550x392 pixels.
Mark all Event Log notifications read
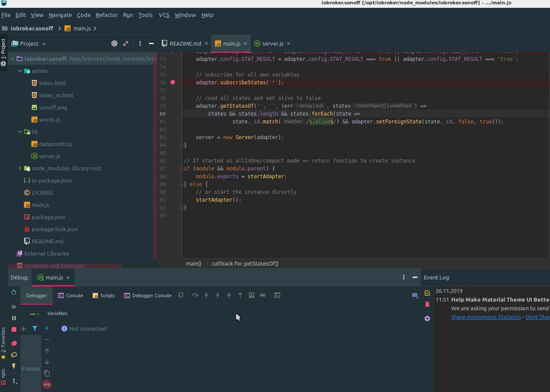427,293
